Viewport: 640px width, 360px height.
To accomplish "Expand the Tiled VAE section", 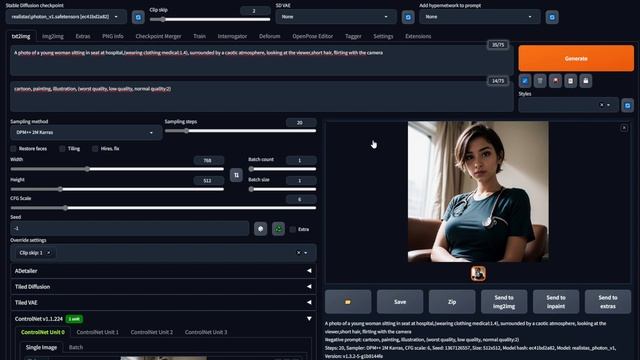I will [x=163, y=302].
